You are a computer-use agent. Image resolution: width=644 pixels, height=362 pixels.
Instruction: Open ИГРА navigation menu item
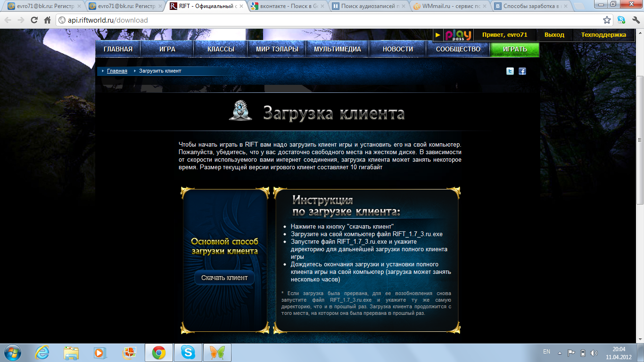pos(167,49)
